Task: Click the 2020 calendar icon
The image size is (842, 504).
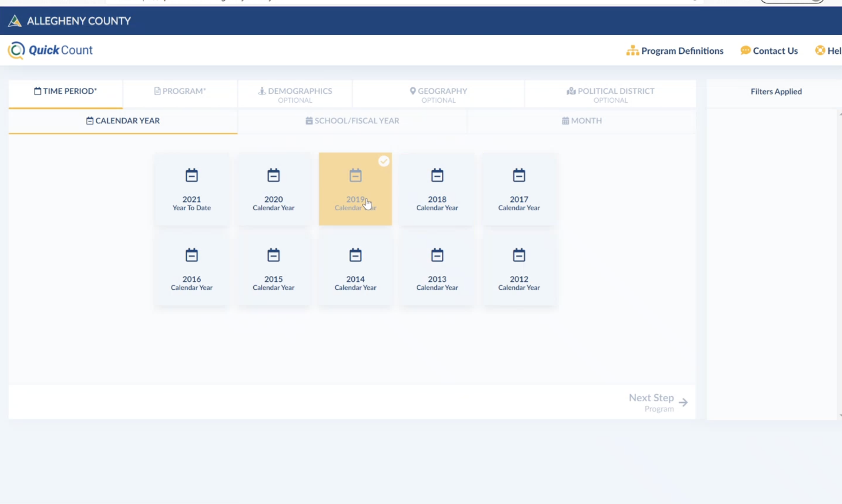Action: tap(274, 175)
